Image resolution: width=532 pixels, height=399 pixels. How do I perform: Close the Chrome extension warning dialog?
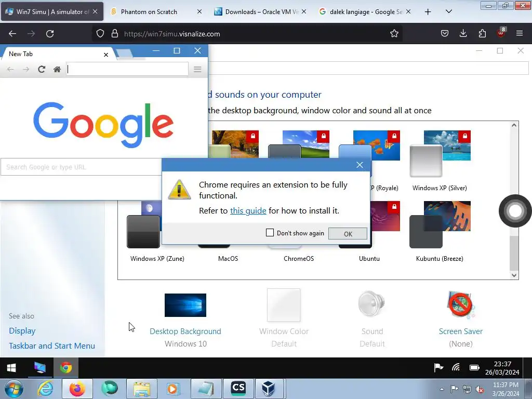click(x=360, y=165)
